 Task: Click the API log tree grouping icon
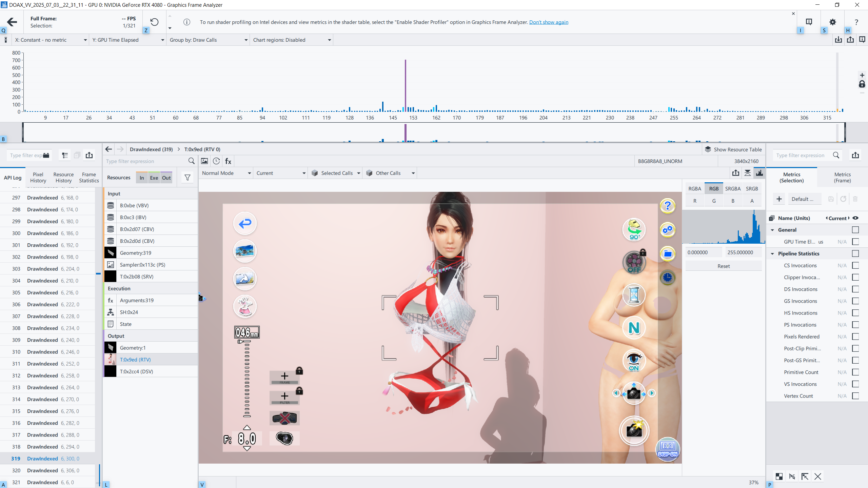(65, 155)
